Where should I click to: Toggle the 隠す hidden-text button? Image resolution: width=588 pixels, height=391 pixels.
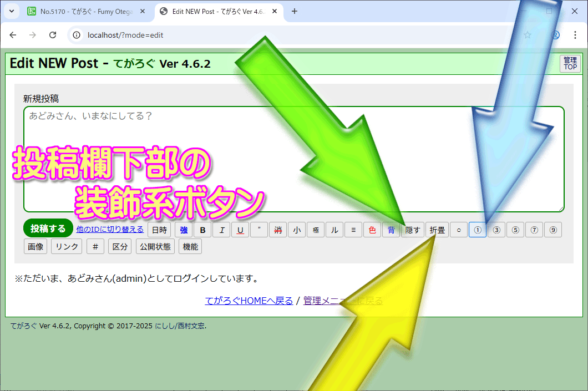[x=413, y=230]
